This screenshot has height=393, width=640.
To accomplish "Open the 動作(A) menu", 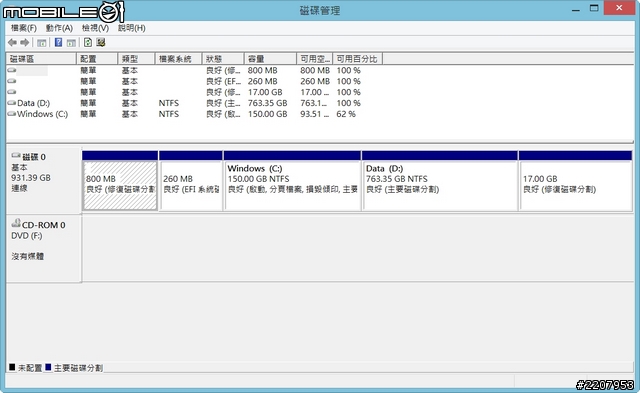I will pyautogui.click(x=59, y=28).
